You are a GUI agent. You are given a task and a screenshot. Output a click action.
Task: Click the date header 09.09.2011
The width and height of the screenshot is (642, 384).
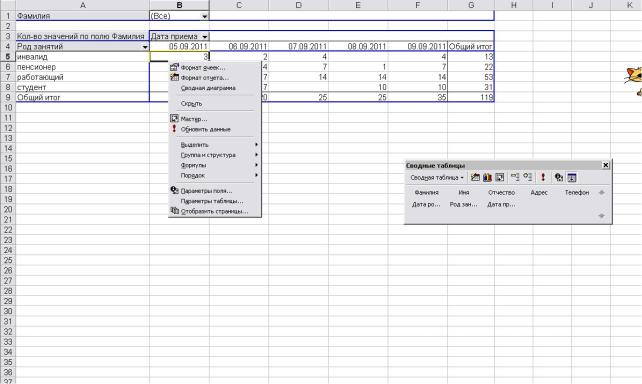coord(418,47)
